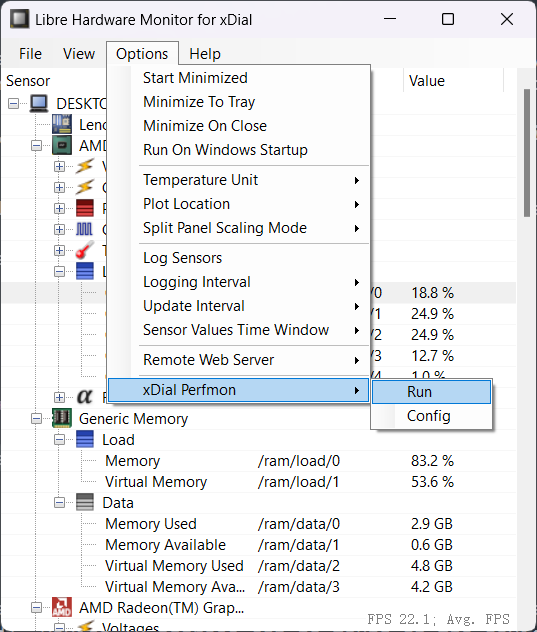The height and width of the screenshot is (632, 537).
Task: Open Update Interval submenu
Action: click(x=239, y=306)
